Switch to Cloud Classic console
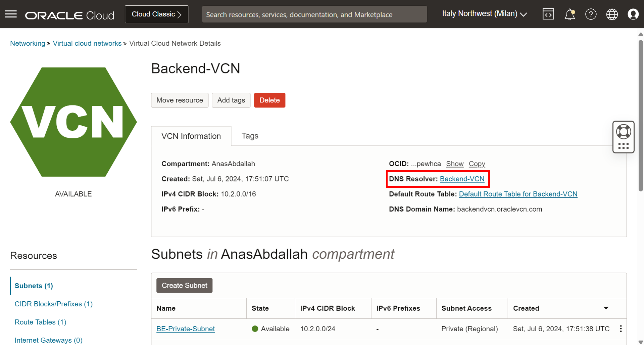This screenshot has height=345, width=644. tap(156, 14)
